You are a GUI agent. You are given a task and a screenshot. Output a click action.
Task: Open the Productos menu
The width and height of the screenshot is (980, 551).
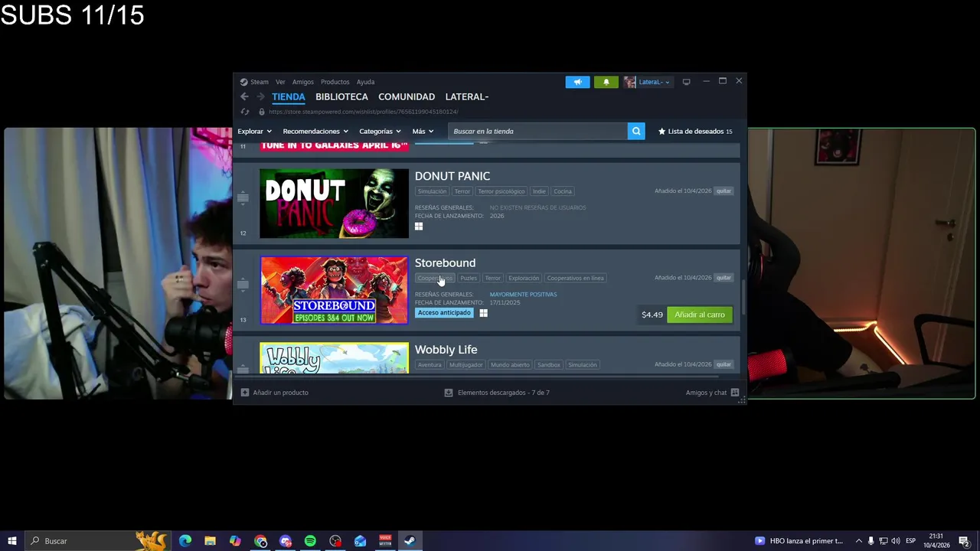pos(335,82)
